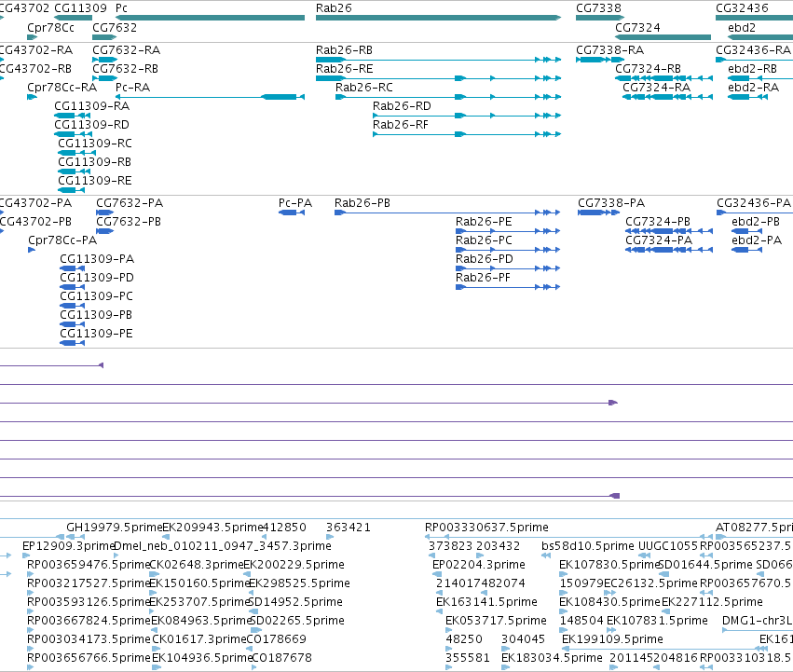Image resolution: width=793 pixels, height=672 pixels.
Task: Open the bs58d10.5prime feature label
Action: point(588,546)
